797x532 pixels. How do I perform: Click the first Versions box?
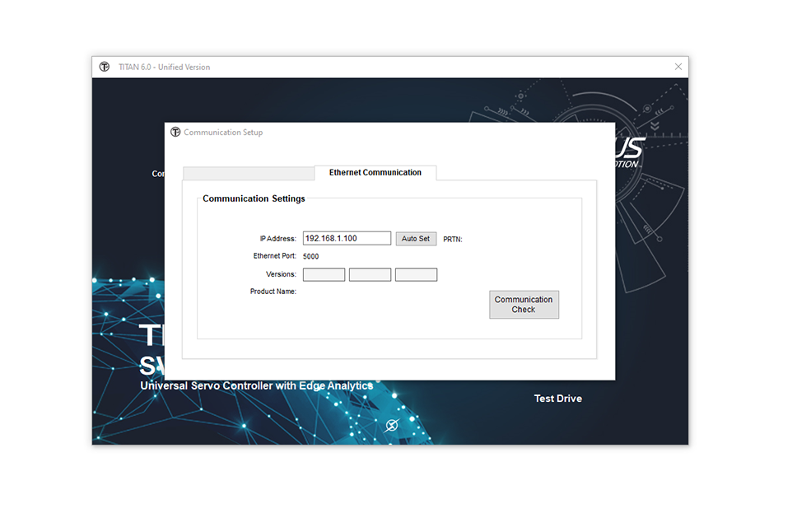click(324, 274)
